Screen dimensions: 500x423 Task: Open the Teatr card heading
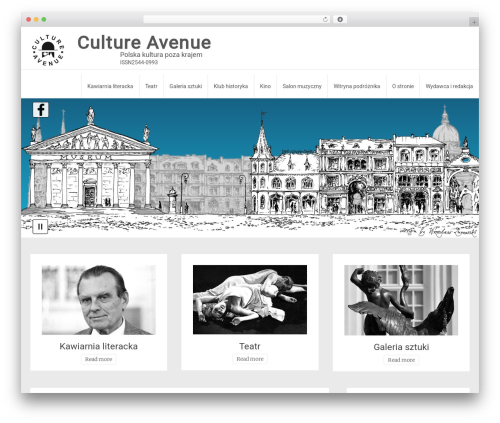click(x=250, y=346)
